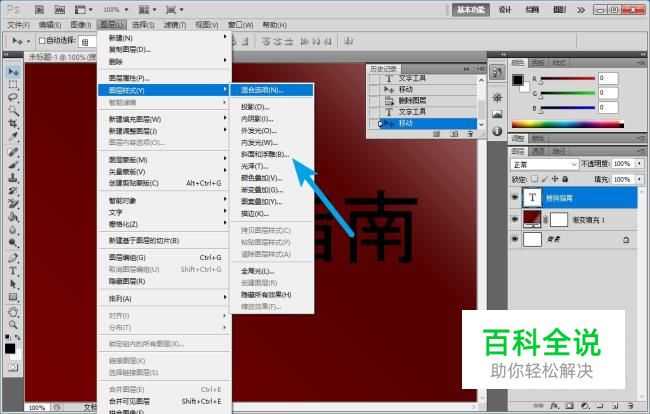650x414 pixels.
Task: Open the blend mode 正常 dropdown
Action: point(544,165)
